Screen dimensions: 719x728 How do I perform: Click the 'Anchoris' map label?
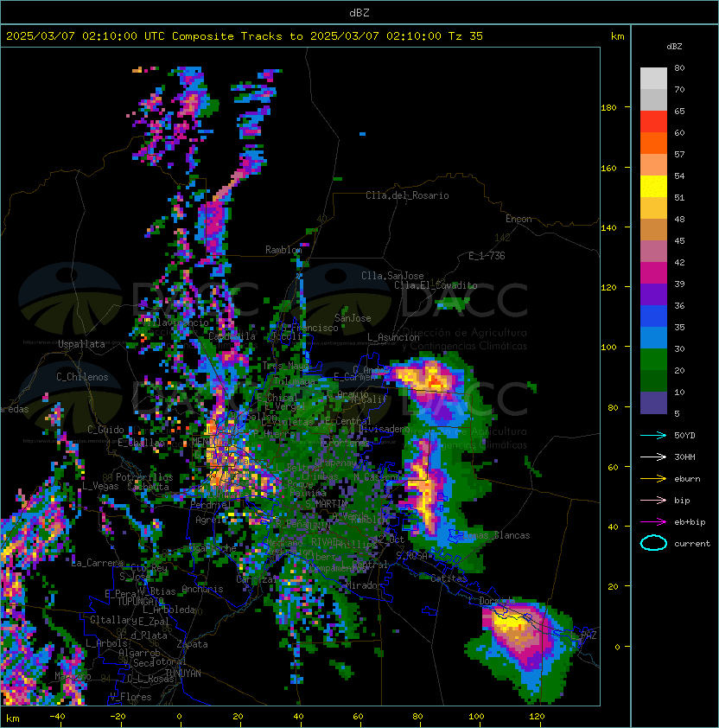(x=202, y=589)
